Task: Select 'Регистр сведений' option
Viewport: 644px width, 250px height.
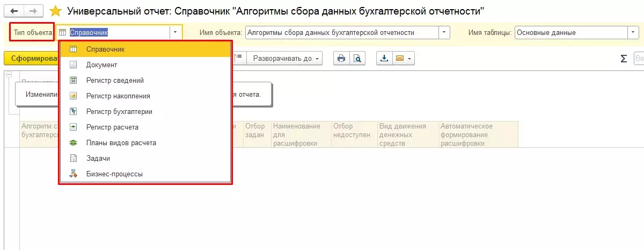Action: click(145, 80)
